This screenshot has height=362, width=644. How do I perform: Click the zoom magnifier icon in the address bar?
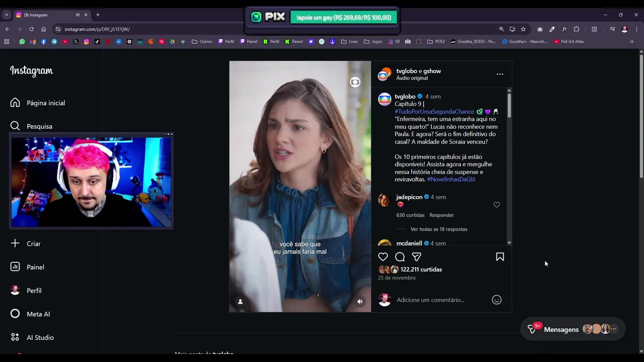[x=502, y=29]
